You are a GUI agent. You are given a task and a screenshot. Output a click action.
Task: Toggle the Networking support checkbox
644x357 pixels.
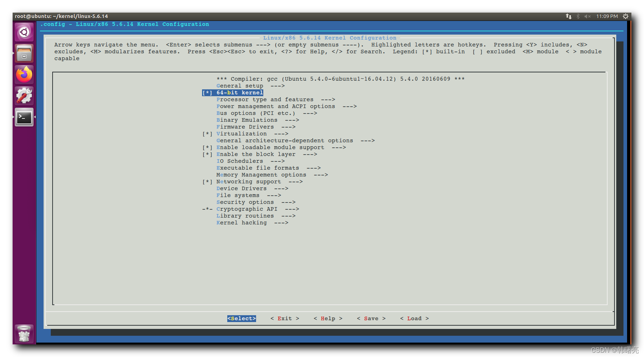coord(207,182)
